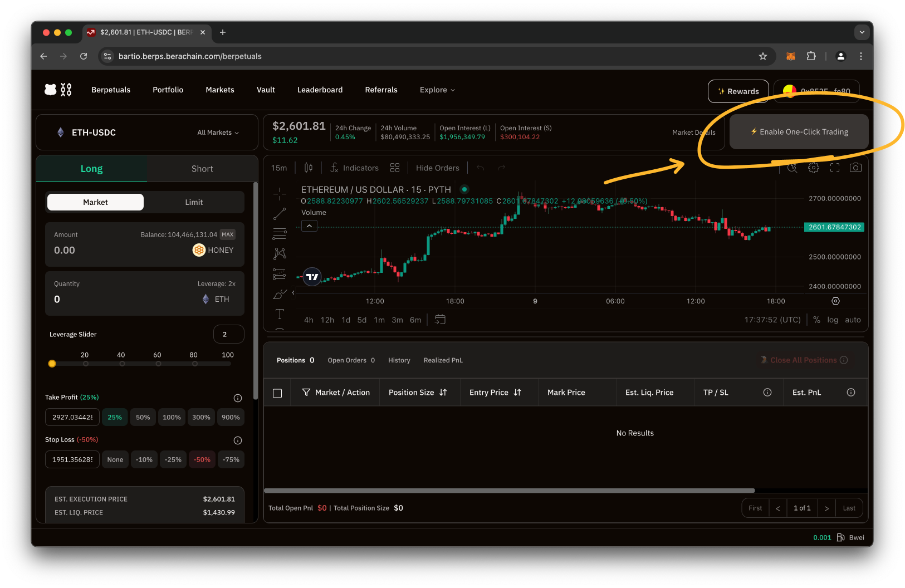The height and width of the screenshot is (588, 905).
Task: Select the text annotation tool
Action: (x=280, y=314)
